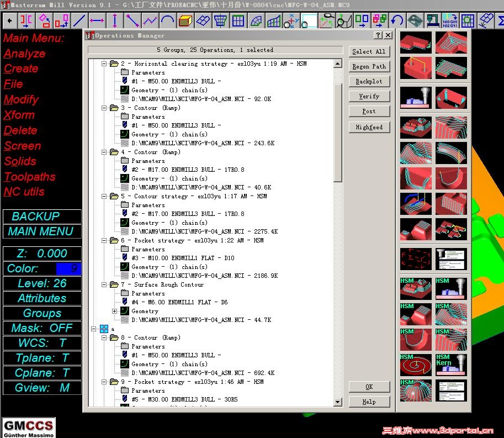This screenshot has height=438, width=504.
Task: Collapse operation 8 Contour (Ramp)
Action: tap(104, 337)
